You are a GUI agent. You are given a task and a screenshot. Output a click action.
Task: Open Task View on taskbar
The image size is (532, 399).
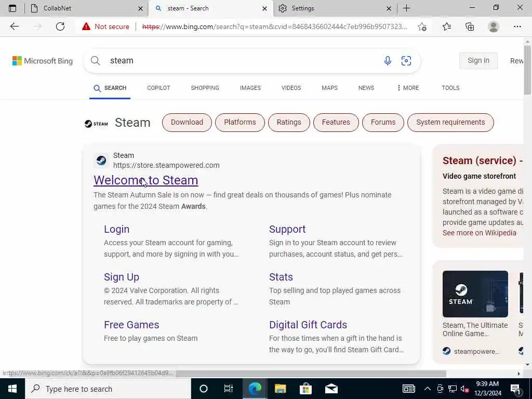pos(229,389)
